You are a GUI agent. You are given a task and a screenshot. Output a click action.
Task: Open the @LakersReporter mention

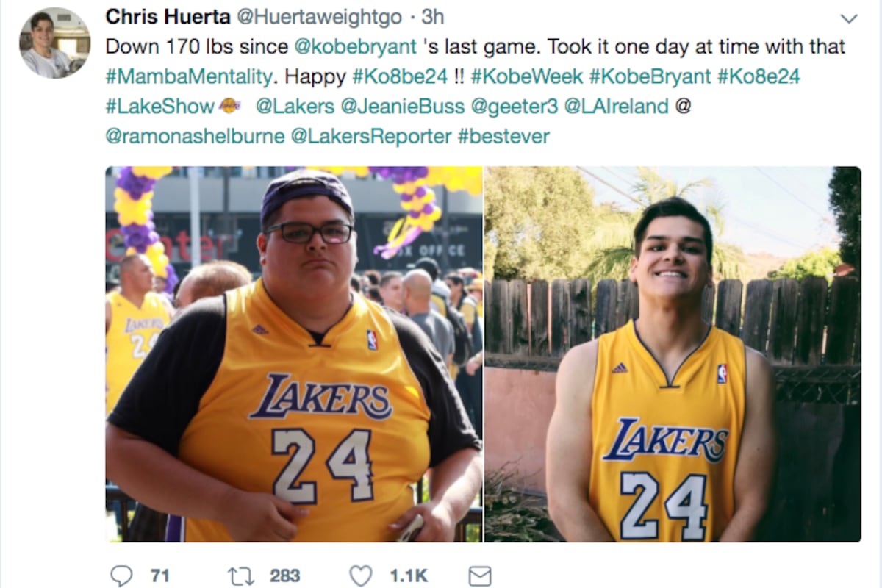click(x=371, y=137)
